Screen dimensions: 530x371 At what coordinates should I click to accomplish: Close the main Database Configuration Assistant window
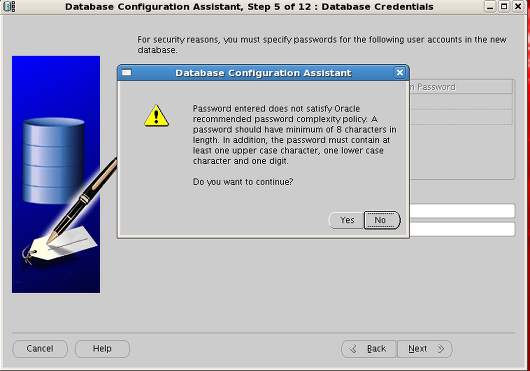click(x=518, y=6)
